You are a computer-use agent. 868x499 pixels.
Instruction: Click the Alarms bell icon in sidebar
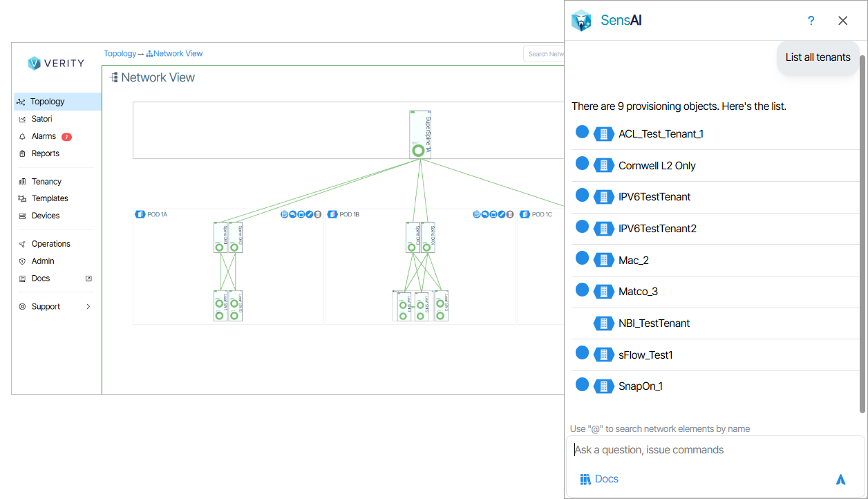[x=23, y=137]
